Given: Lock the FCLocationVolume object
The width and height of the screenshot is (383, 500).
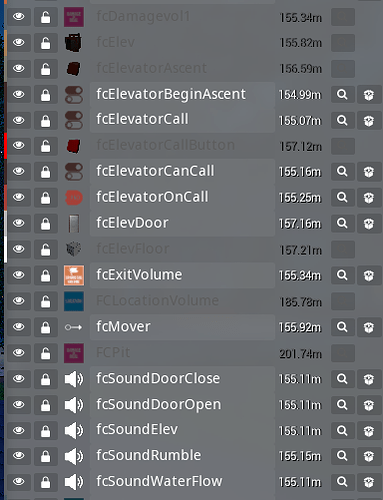Looking at the screenshot, I should 46,301.
